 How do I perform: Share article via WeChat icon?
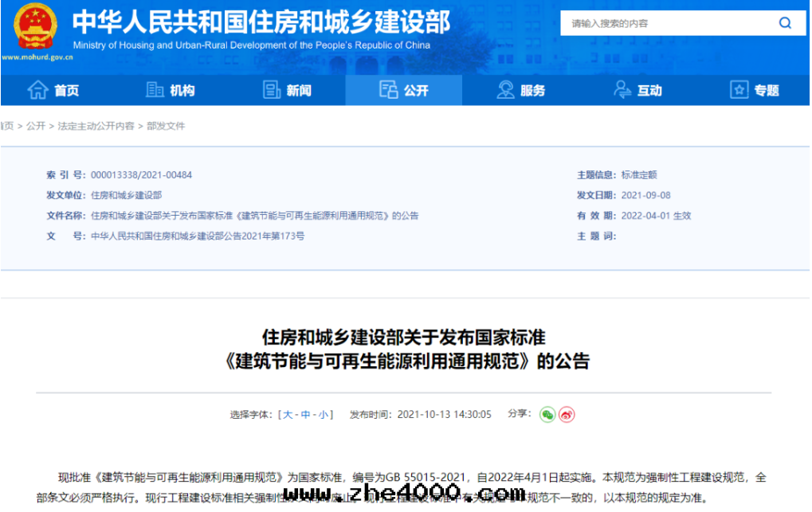click(x=547, y=414)
